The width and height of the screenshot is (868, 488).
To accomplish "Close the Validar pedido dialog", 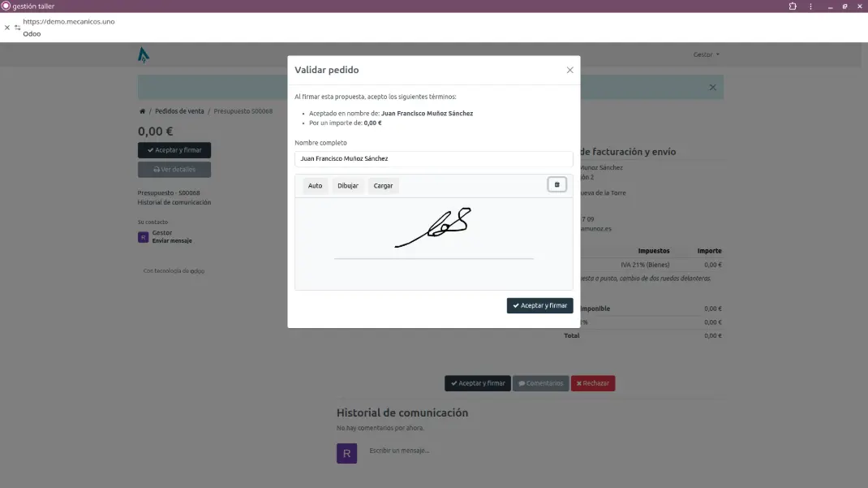I will pos(569,69).
